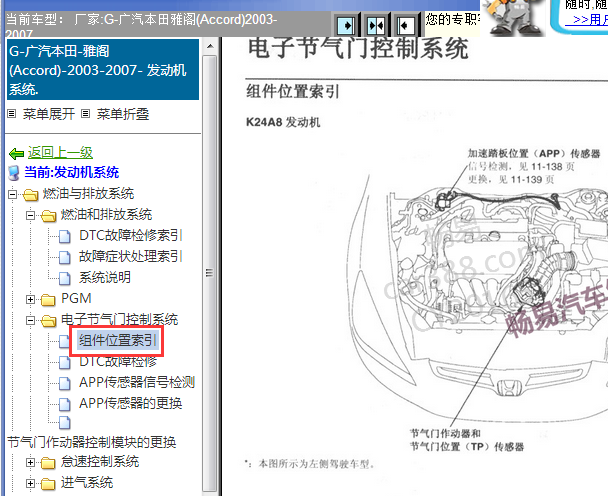Open 故障症状处理索引 page

(131, 256)
